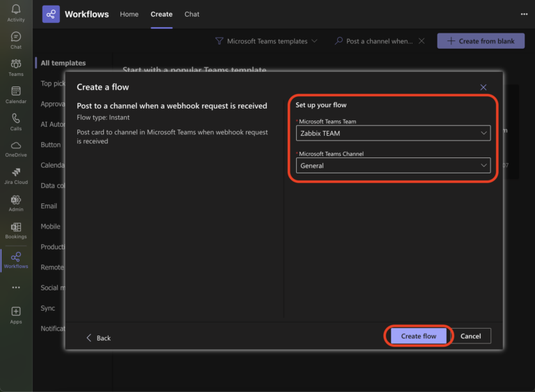The width and height of the screenshot is (535, 392).
Task: Open Chat from the left rail
Action: pyautogui.click(x=15, y=40)
